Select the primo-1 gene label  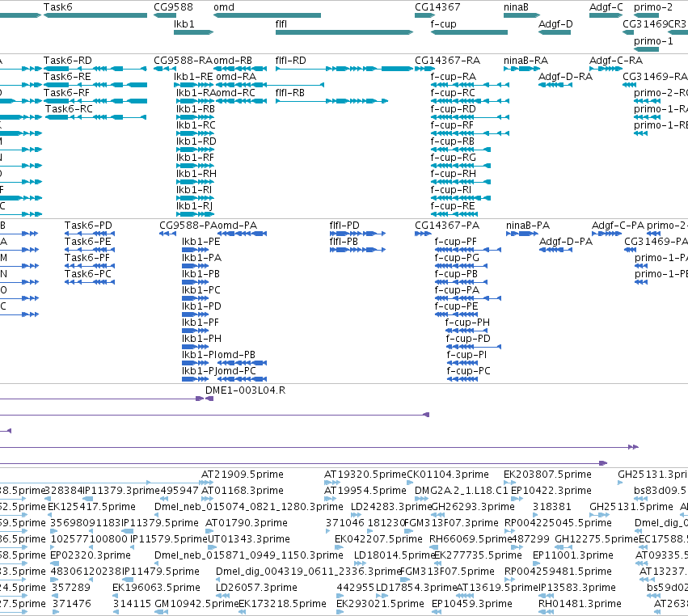[653, 41]
